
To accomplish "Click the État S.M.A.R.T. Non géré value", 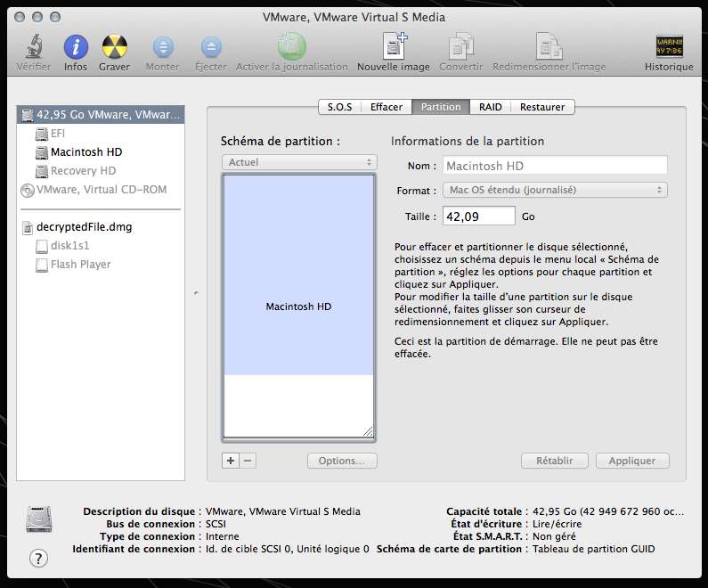I will 554,536.
